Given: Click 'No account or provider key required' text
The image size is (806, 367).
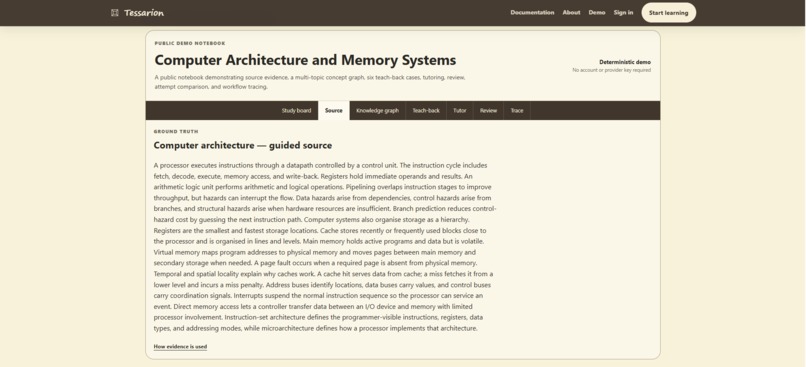Looking at the screenshot, I should pyautogui.click(x=612, y=70).
